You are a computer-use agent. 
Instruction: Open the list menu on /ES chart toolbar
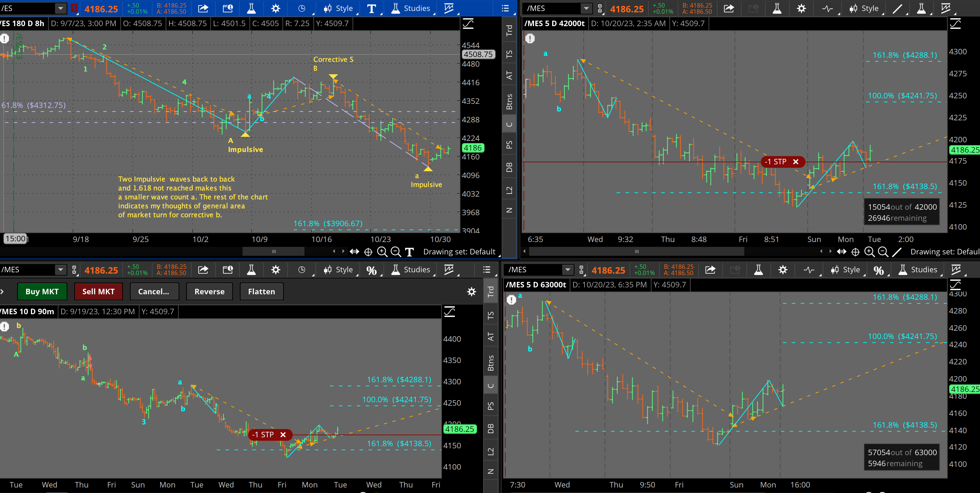tap(505, 8)
